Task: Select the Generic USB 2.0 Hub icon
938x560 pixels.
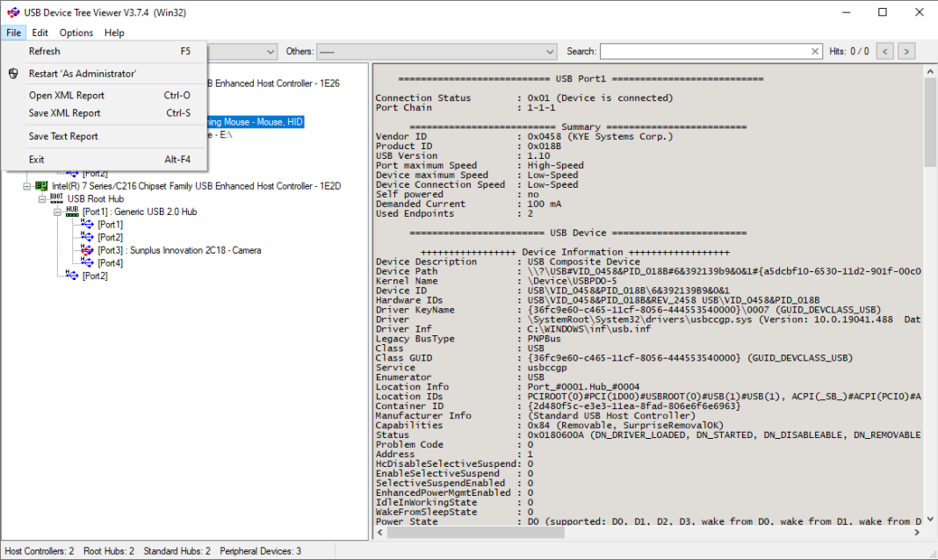Action: [x=70, y=212]
